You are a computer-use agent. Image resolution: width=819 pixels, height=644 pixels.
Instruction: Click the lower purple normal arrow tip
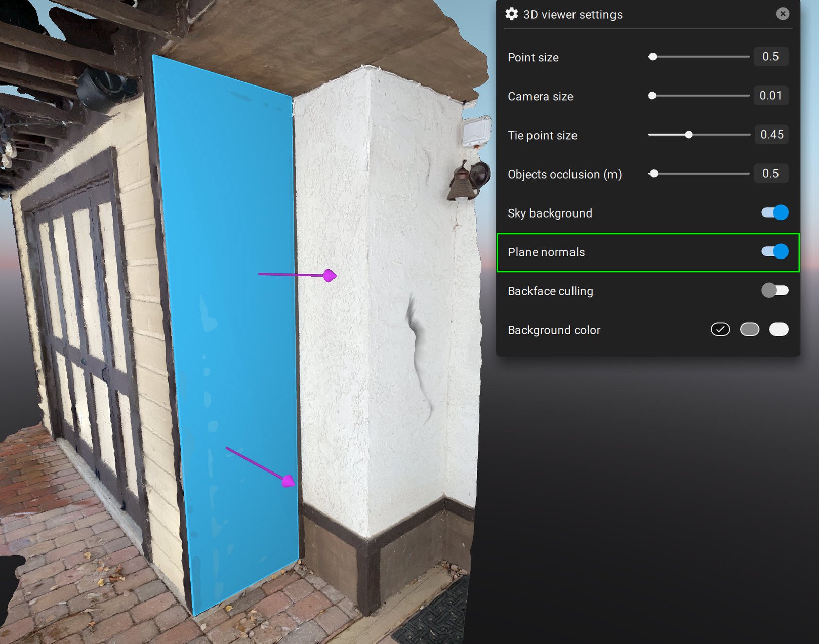[289, 481]
